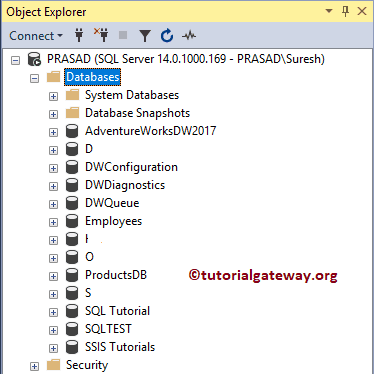Open Activity Monitor pulse icon

(x=189, y=35)
